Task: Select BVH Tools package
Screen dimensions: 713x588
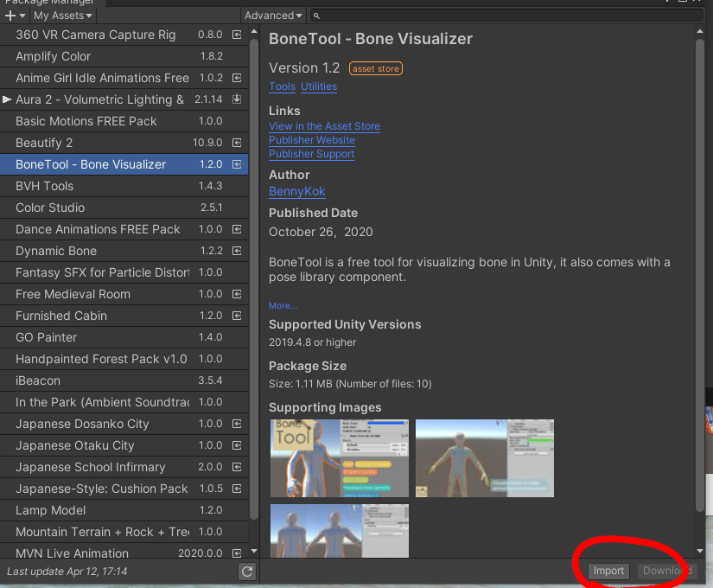Action: click(124, 186)
